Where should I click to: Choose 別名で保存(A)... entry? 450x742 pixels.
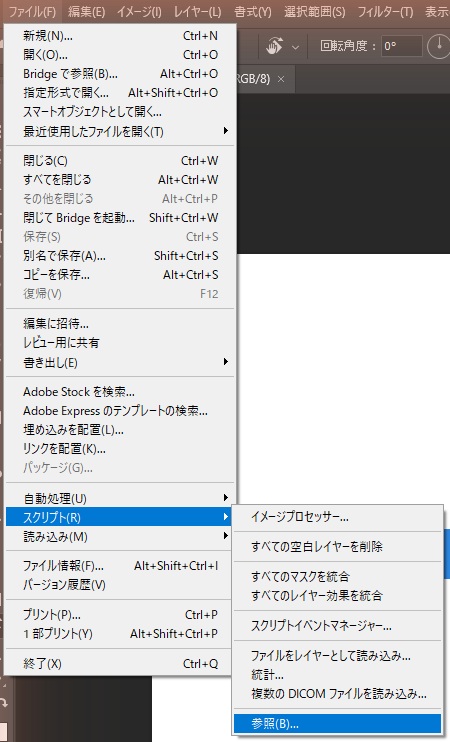pos(120,256)
